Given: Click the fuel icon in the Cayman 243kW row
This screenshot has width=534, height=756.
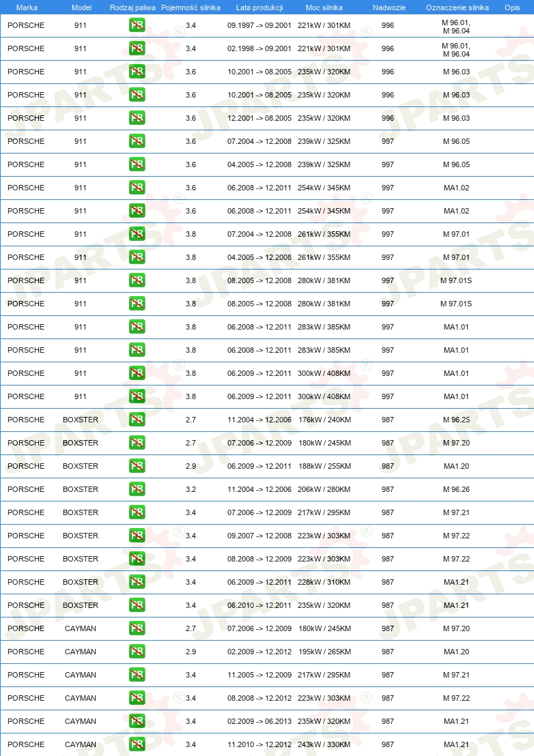Looking at the screenshot, I should (x=137, y=744).
